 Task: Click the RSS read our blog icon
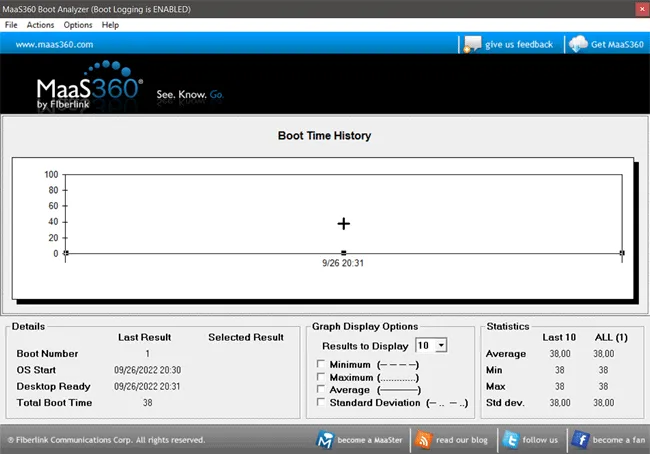tap(423, 439)
